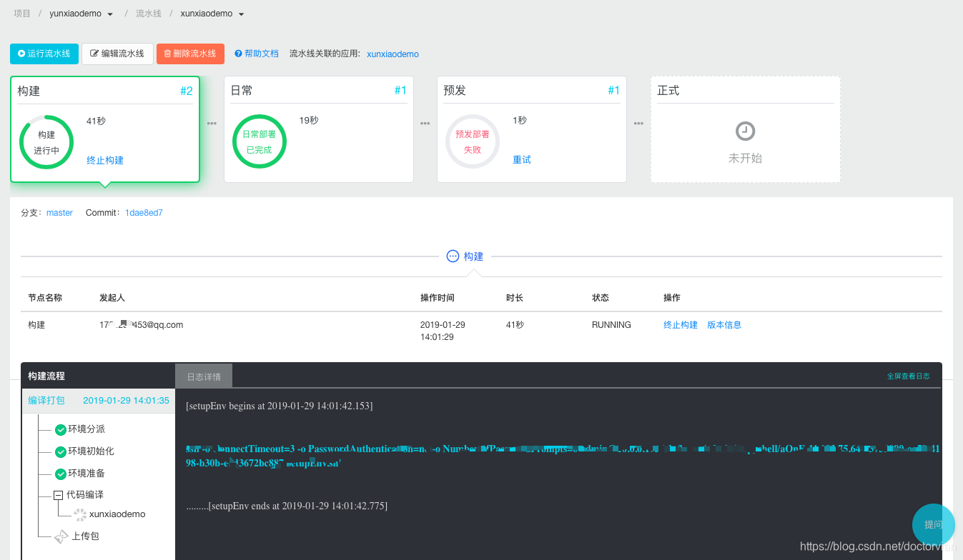Go to 流水线 breadcrumb

149,14
